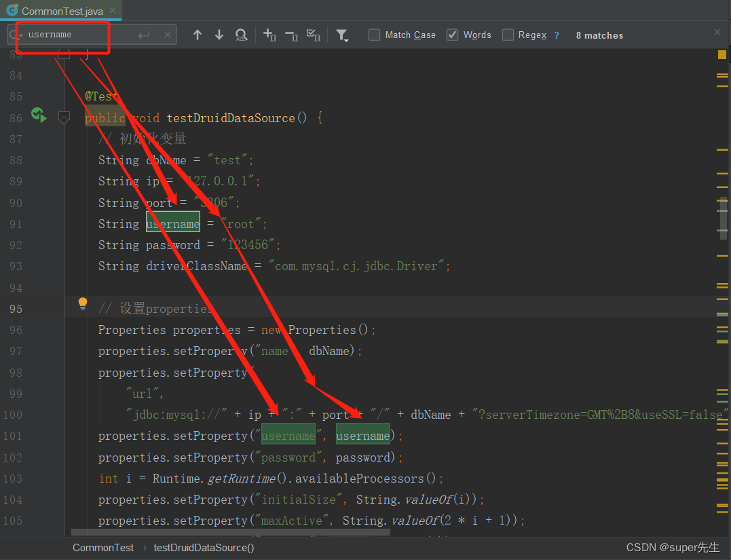
Task: Click getRuntime call on line 103
Action: pyautogui.click(x=242, y=479)
